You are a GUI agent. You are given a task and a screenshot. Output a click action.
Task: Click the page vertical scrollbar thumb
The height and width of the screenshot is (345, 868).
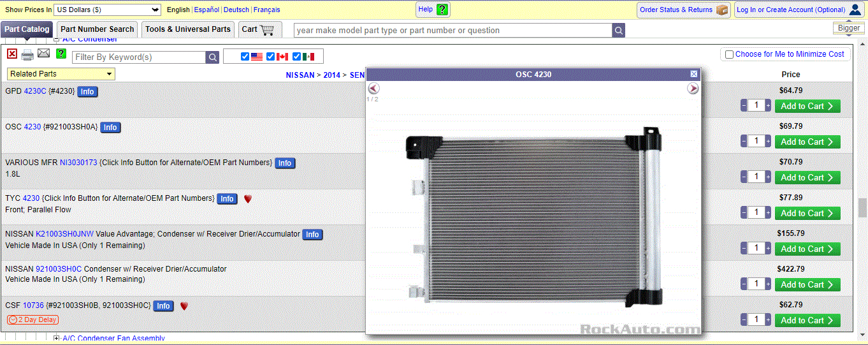[862, 208]
